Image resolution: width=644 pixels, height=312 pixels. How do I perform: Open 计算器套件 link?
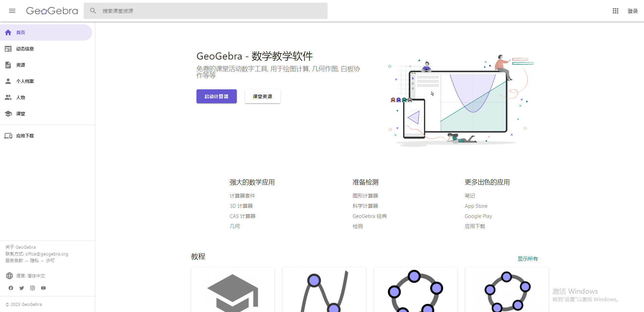coord(242,196)
